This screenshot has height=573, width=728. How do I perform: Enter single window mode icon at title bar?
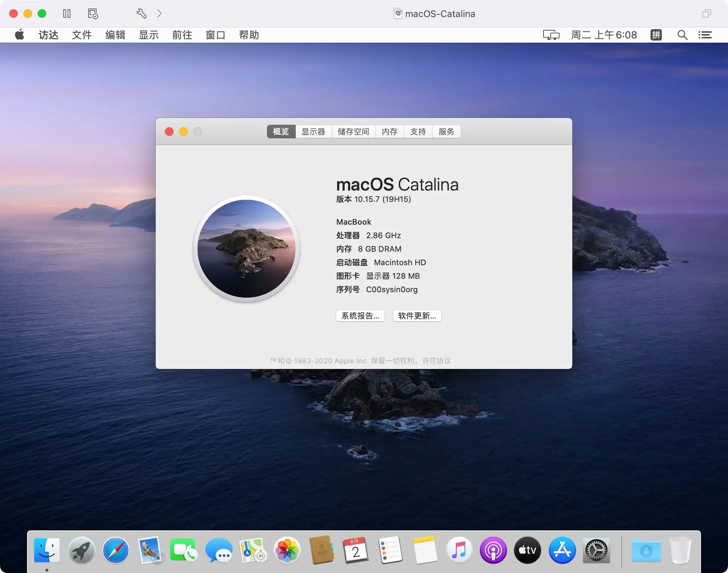pyautogui.click(x=706, y=14)
